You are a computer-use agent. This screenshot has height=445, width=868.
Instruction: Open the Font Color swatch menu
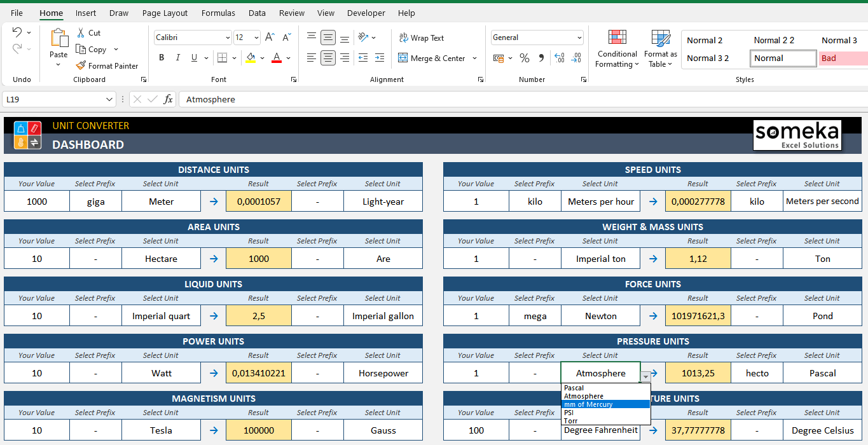[276, 58]
